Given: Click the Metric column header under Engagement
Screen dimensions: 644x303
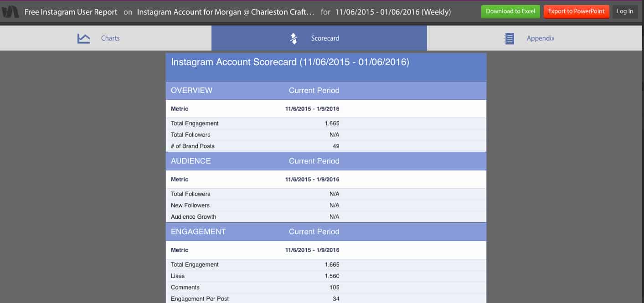Looking at the screenshot, I should [x=180, y=250].
